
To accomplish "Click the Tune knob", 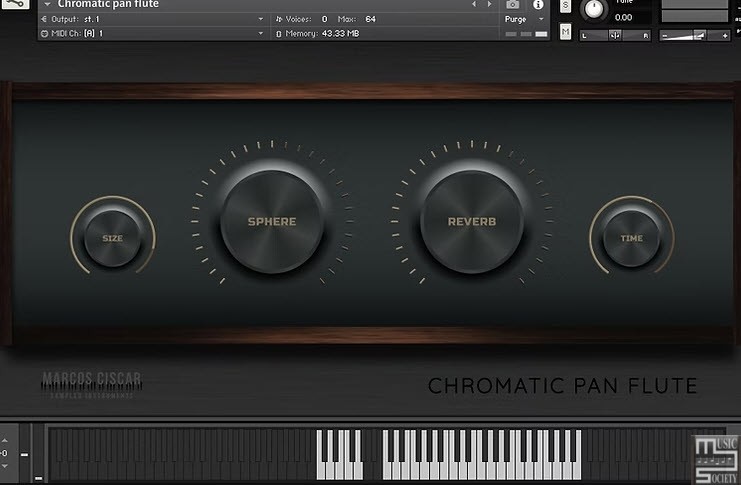I will [594, 9].
